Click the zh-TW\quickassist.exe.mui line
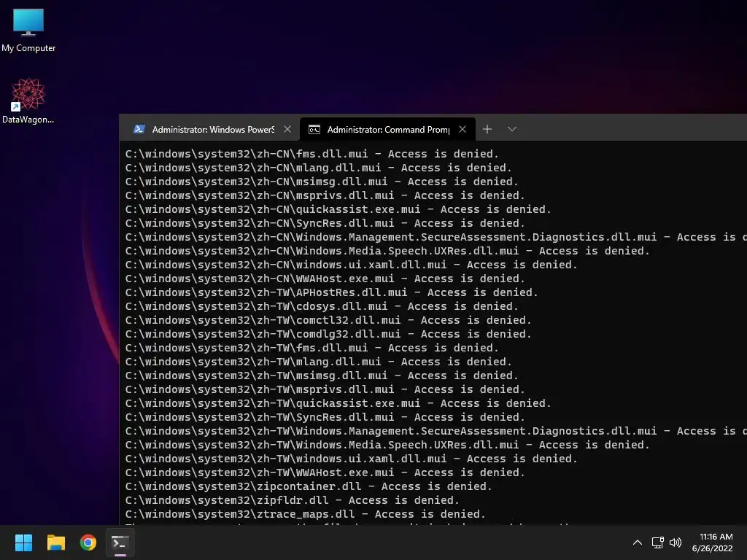The image size is (747, 560). 338,402
